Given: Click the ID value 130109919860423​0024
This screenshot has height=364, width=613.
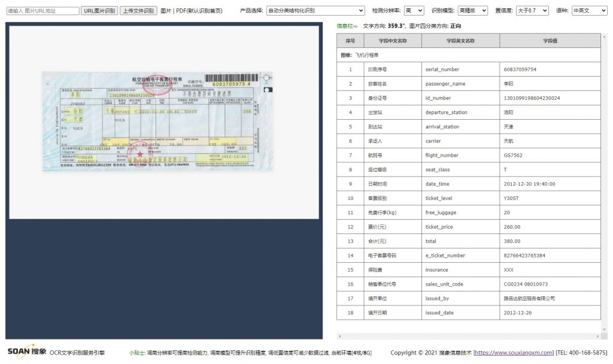Looking at the screenshot, I should (532, 98).
